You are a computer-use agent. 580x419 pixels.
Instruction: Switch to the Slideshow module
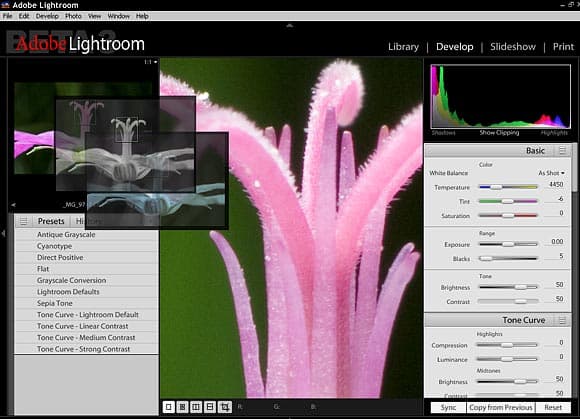513,47
